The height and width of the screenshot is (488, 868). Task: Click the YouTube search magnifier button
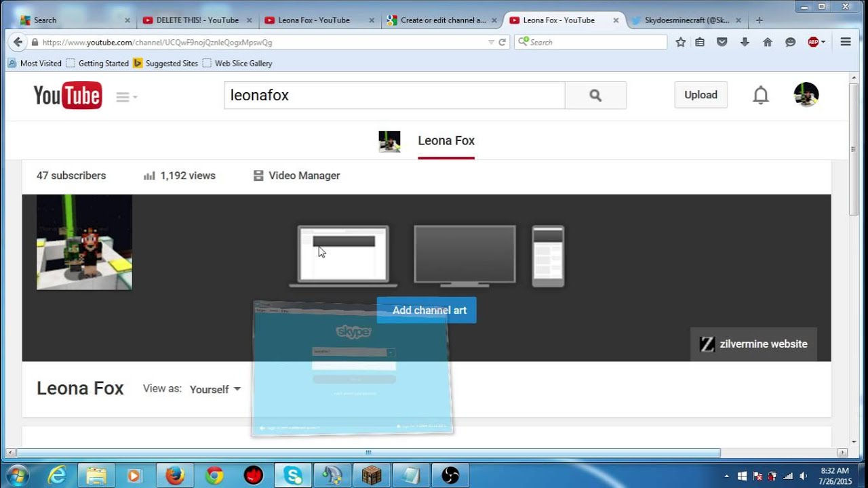coord(595,96)
